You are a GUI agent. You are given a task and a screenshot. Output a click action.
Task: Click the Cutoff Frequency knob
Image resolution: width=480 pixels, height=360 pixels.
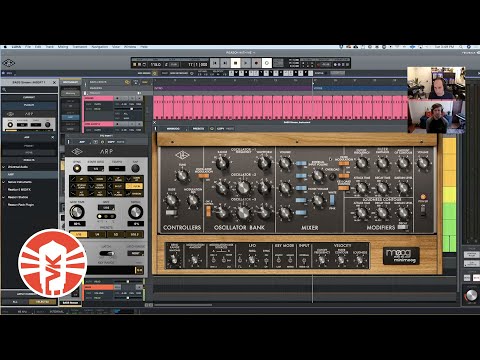[x=361, y=163]
